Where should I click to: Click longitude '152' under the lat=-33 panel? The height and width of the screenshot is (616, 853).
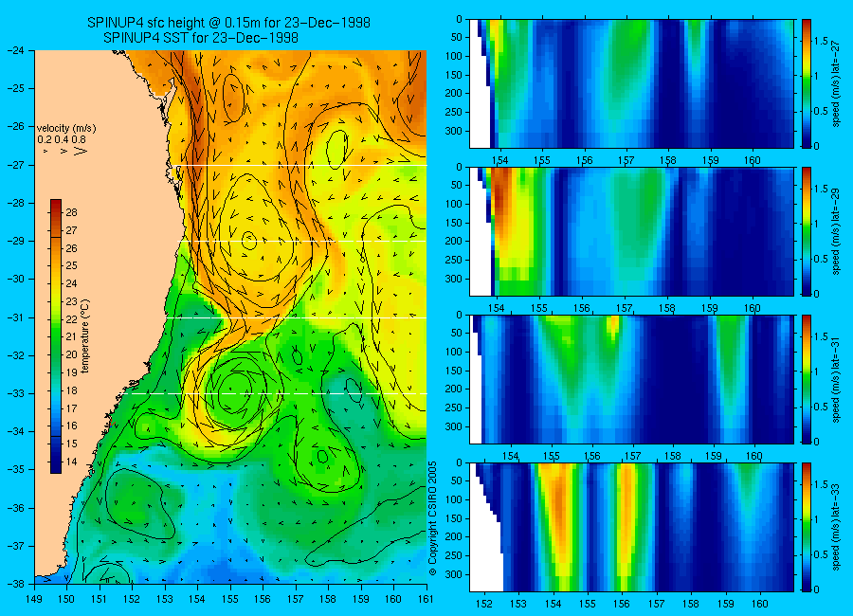point(483,604)
